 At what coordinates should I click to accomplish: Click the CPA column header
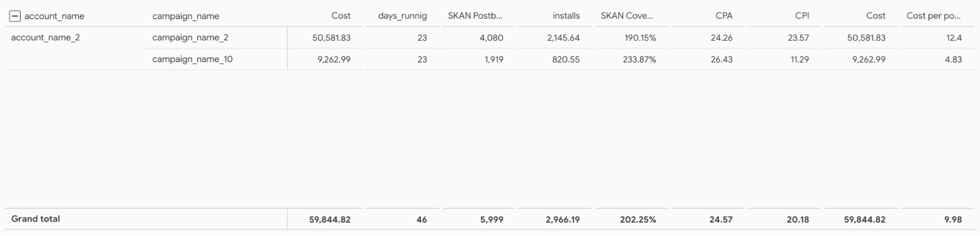(x=724, y=16)
